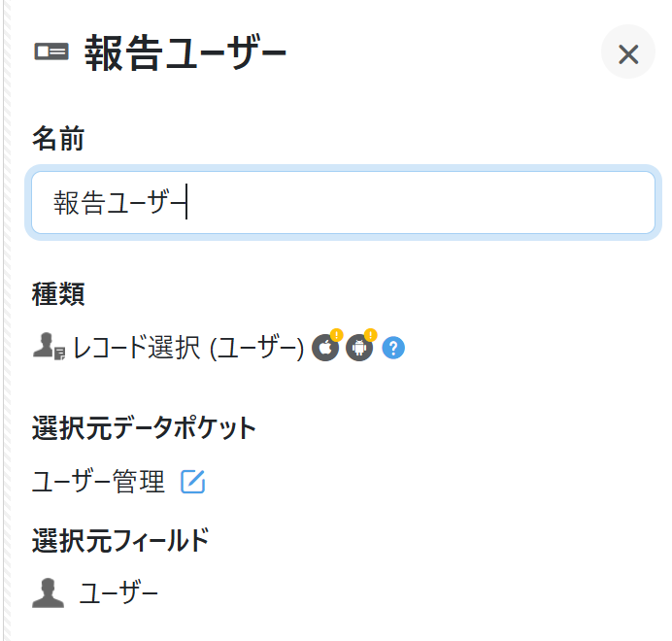Click the warning badge on the Android icon
The width and height of the screenshot is (672, 641).
click(x=370, y=336)
